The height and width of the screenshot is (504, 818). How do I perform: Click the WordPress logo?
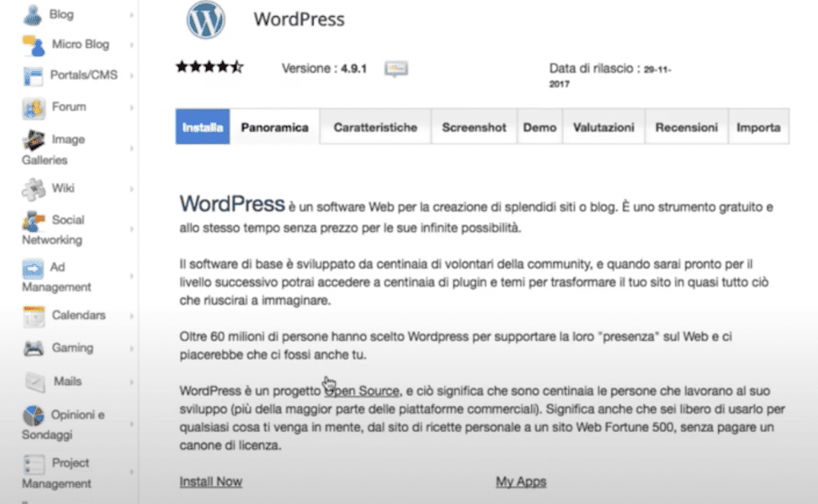coord(205,20)
